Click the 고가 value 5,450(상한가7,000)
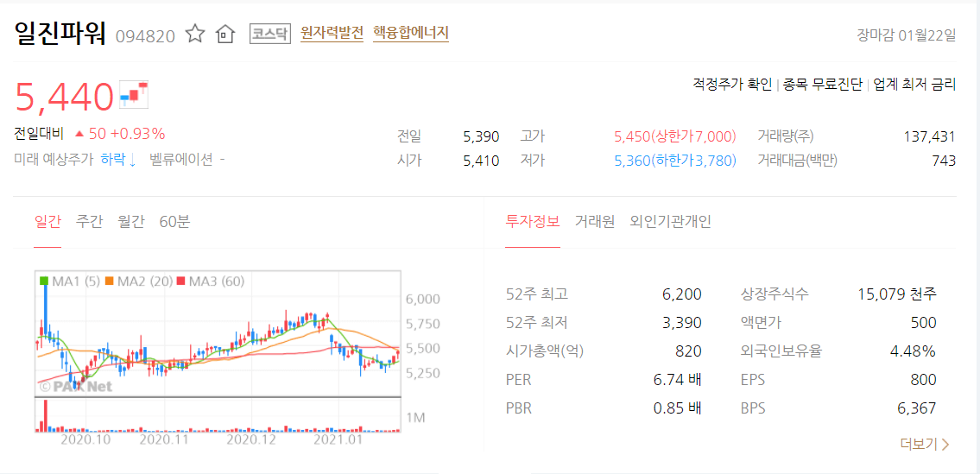The width and height of the screenshot is (980, 474). coord(675,136)
